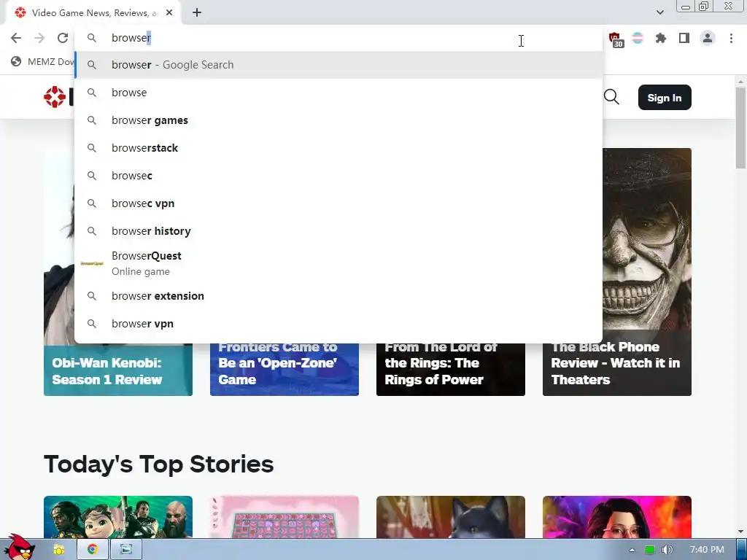Click the page vertical scrollbar thumb
The height and width of the screenshot is (560, 747).
coord(741,128)
